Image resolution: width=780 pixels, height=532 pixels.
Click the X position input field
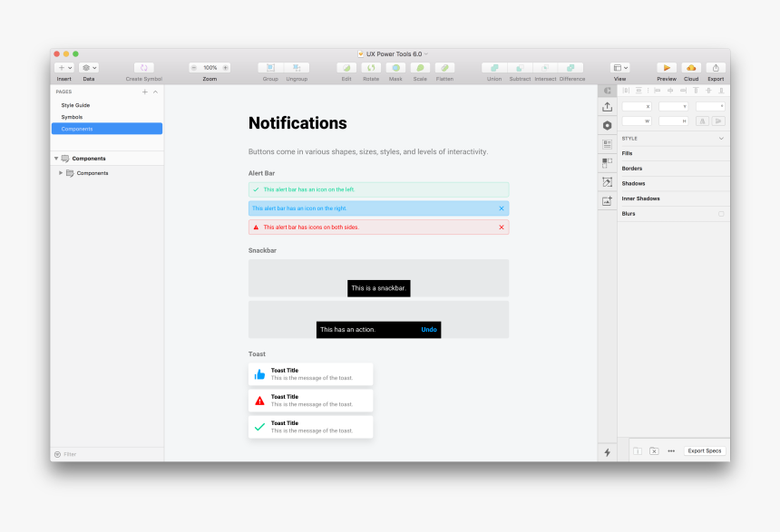[637, 106]
